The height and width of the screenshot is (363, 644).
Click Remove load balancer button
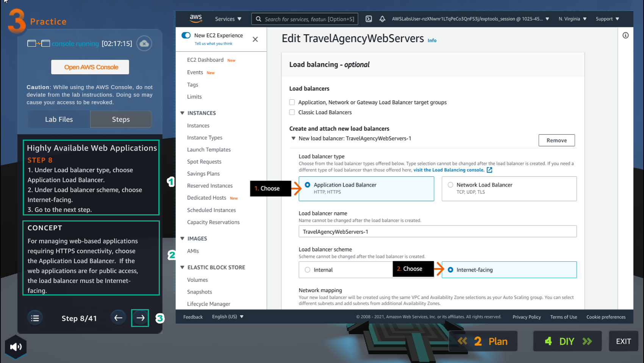point(556,140)
